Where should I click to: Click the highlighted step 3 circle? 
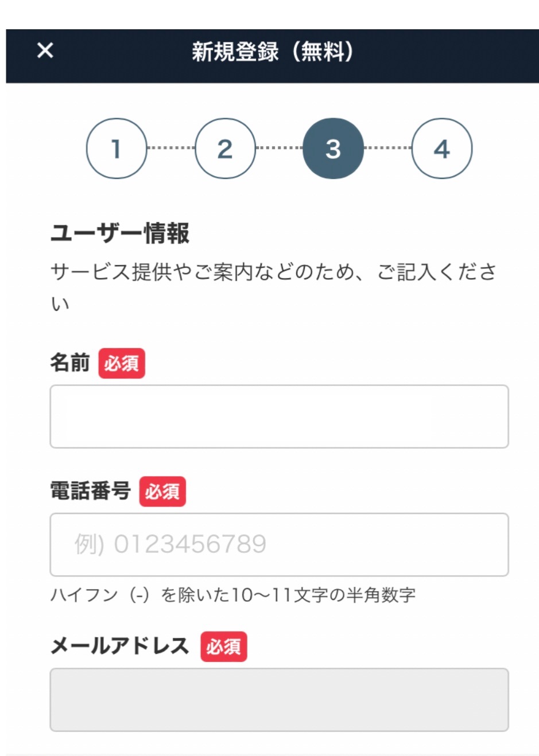(333, 148)
